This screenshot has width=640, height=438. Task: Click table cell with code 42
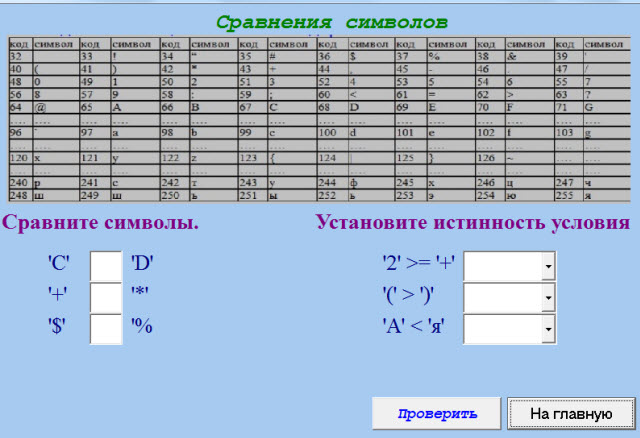point(175,69)
